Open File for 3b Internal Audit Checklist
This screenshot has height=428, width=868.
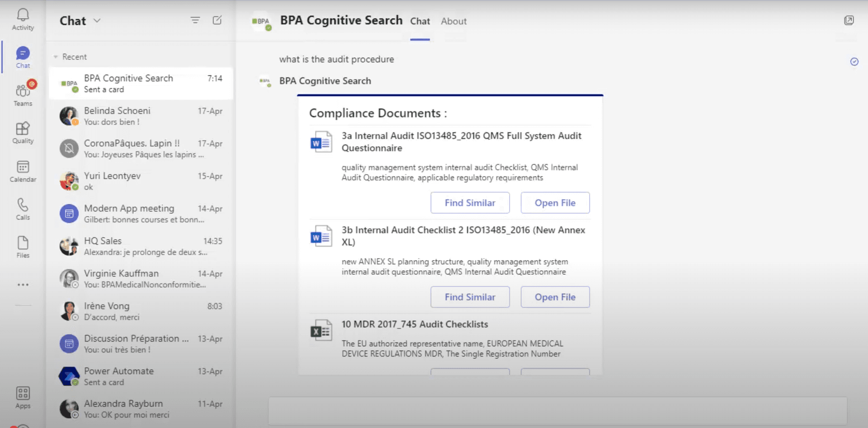(x=555, y=297)
